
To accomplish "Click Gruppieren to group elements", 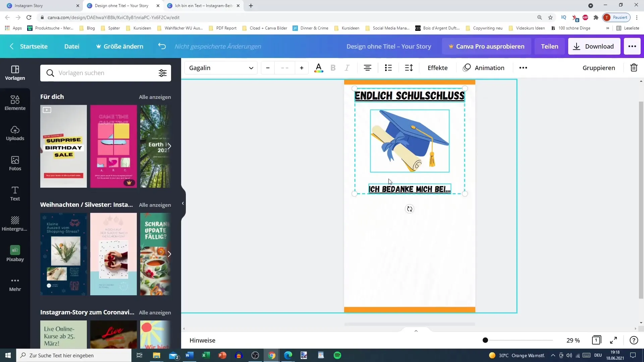I will (599, 68).
